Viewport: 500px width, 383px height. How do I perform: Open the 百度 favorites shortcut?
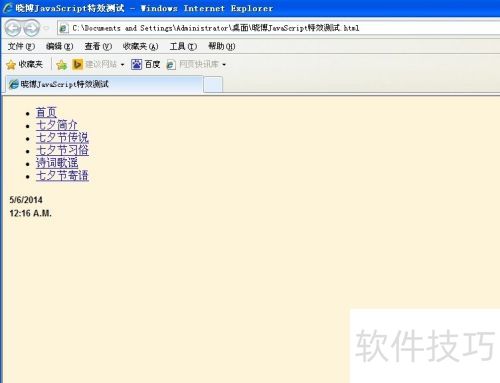pyautogui.click(x=146, y=64)
